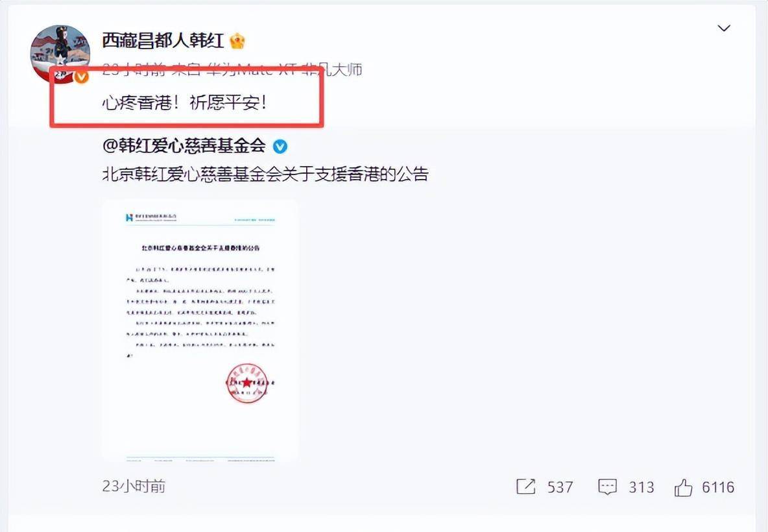Click the comment bubble icon
The image size is (768, 532).
click(607, 487)
